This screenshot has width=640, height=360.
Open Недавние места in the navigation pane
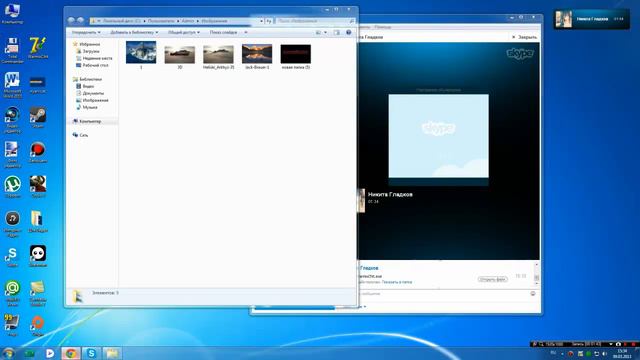(x=97, y=58)
